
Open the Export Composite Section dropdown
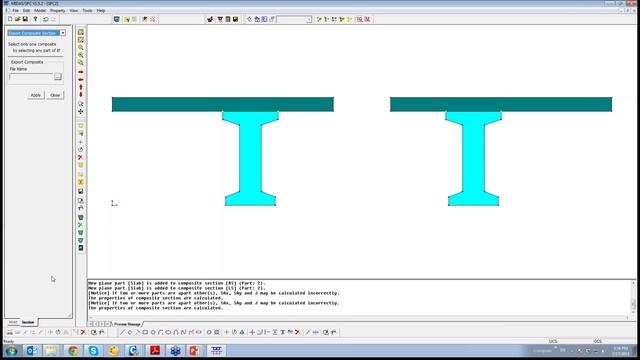(63, 33)
